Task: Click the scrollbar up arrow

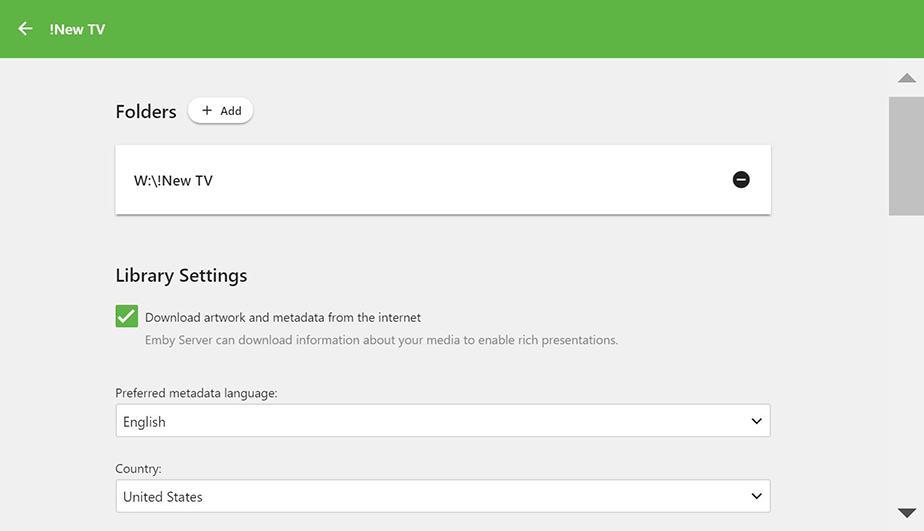Action: tap(907, 78)
